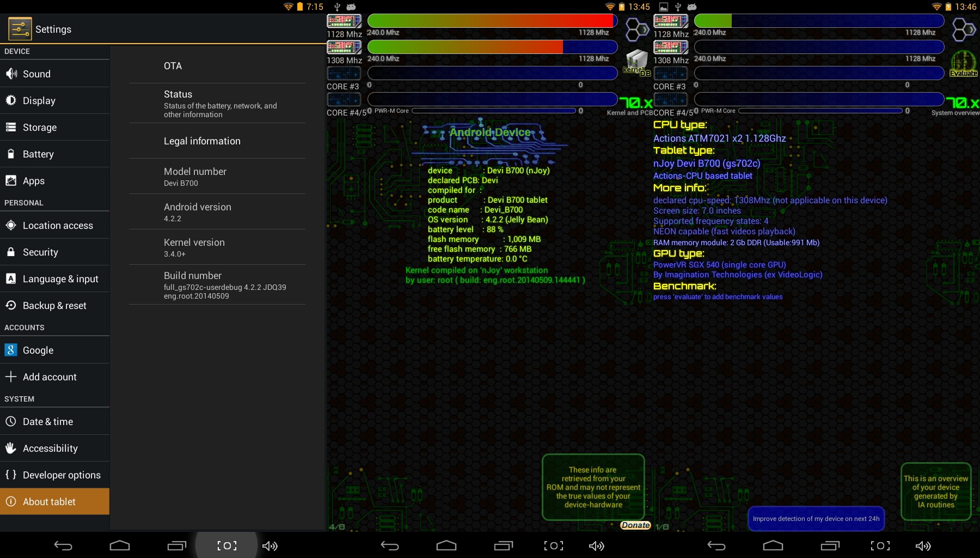Screen dimensions: 980x558
Task: Tap the Settings app icon in header
Action: [20, 29]
